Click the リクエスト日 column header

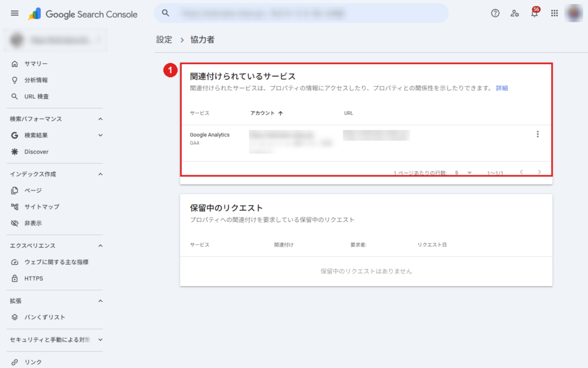pos(432,245)
